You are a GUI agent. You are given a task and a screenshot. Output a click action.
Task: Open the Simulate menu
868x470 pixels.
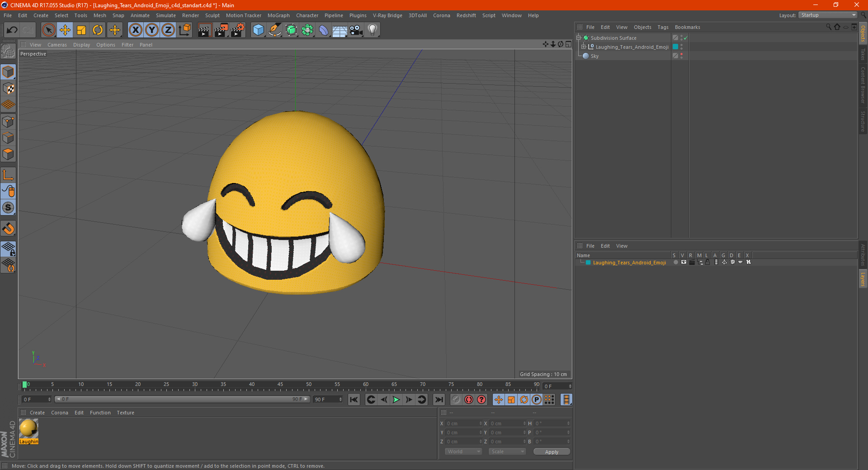click(166, 15)
